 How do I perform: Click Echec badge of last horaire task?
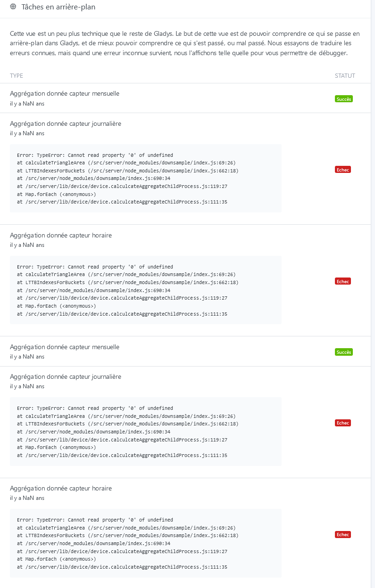click(x=343, y=535)
